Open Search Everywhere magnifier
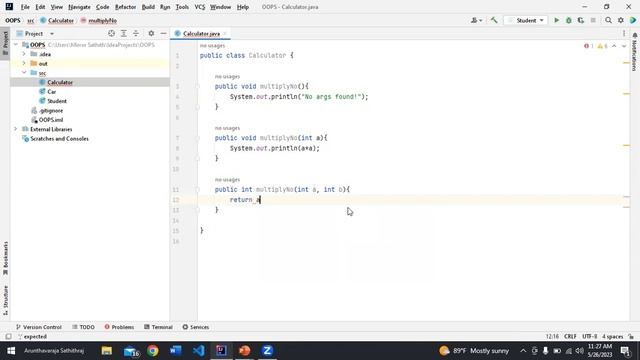 (608, 20)
